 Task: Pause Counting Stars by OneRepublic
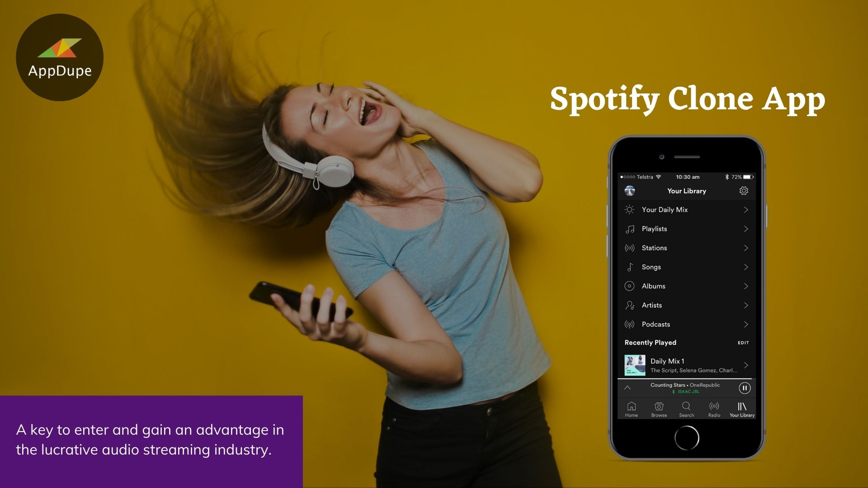pos(744,387)
